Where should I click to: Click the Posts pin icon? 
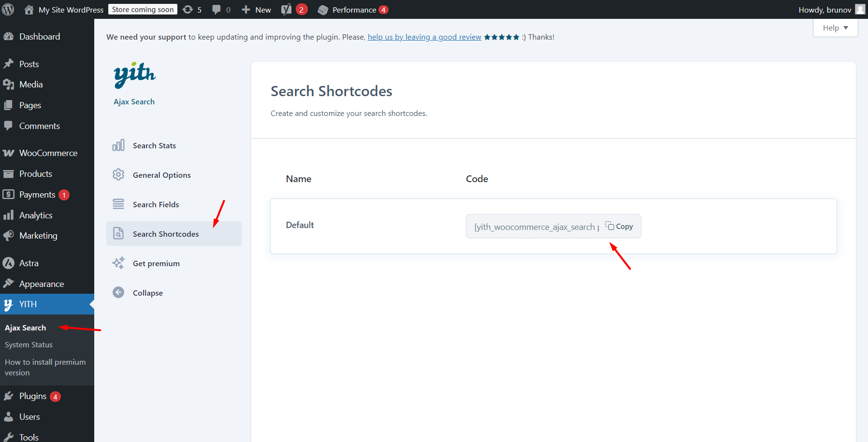click(8, 64)
